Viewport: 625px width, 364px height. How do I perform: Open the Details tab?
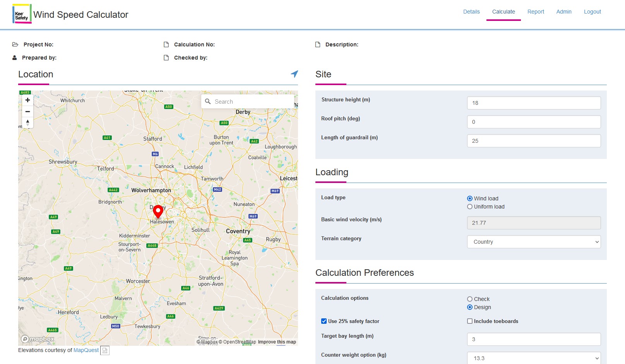pyautogui.click(x=471, y=12)
